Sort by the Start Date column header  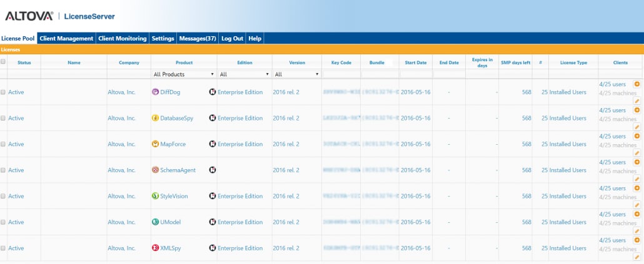pyautogui.click(x=415, y=62)
